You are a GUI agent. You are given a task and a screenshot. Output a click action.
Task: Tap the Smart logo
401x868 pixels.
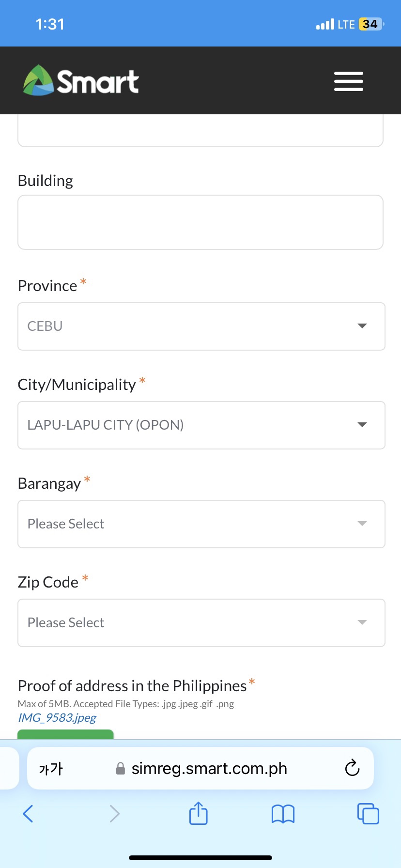pos(81,80)
